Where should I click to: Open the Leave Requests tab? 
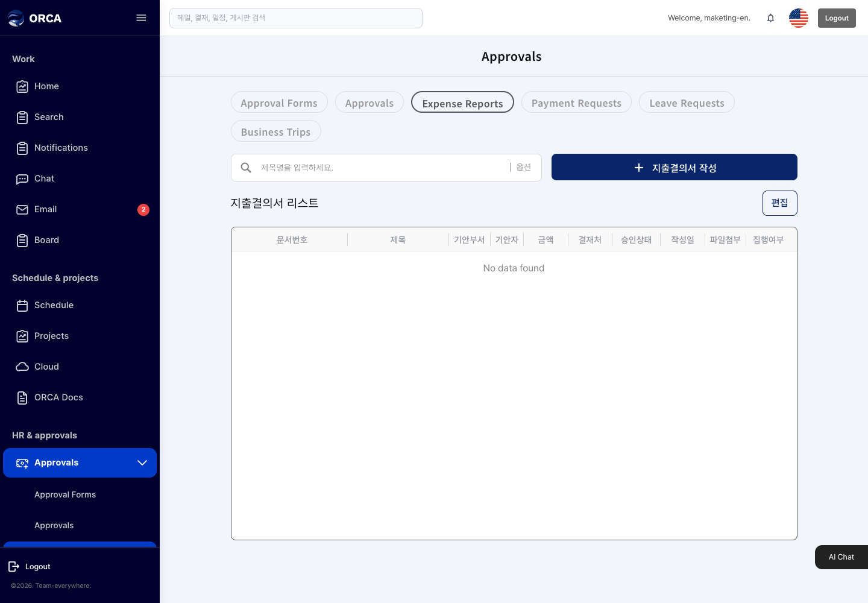687,103
